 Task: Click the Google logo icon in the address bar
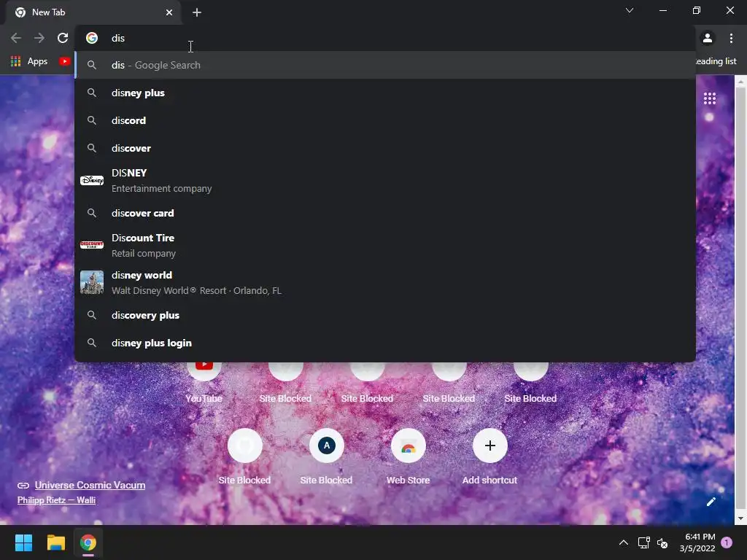(92, 38)
